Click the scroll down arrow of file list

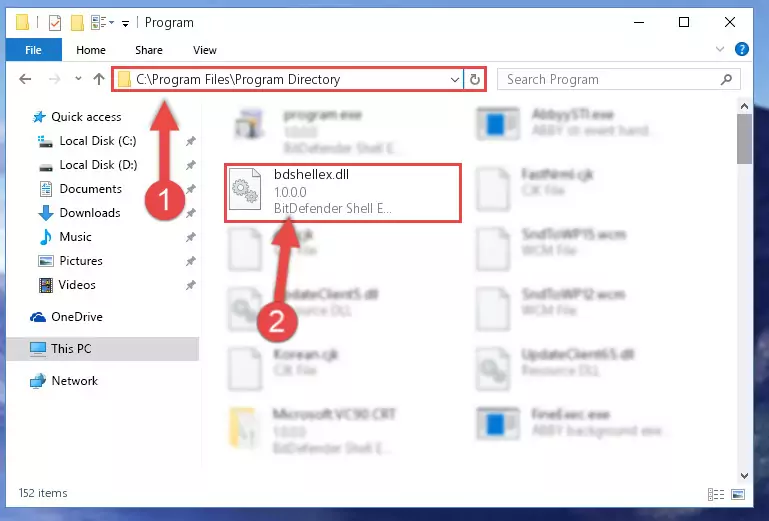tap(744, 475)
